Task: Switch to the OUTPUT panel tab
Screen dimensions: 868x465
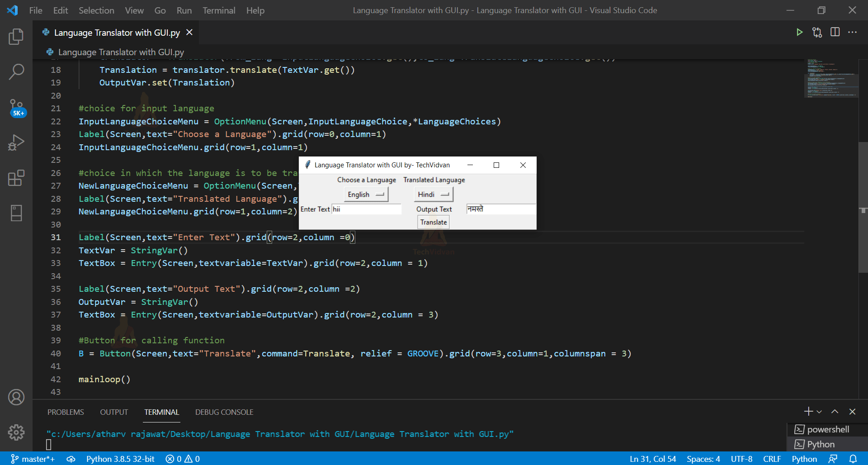Action: [x=114, y=412]
